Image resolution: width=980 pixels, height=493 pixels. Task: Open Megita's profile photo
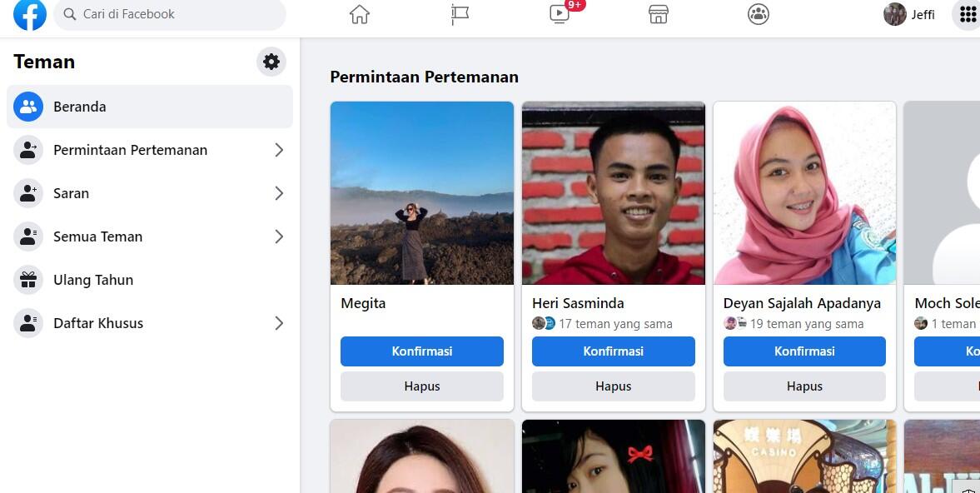click(422, 193)
